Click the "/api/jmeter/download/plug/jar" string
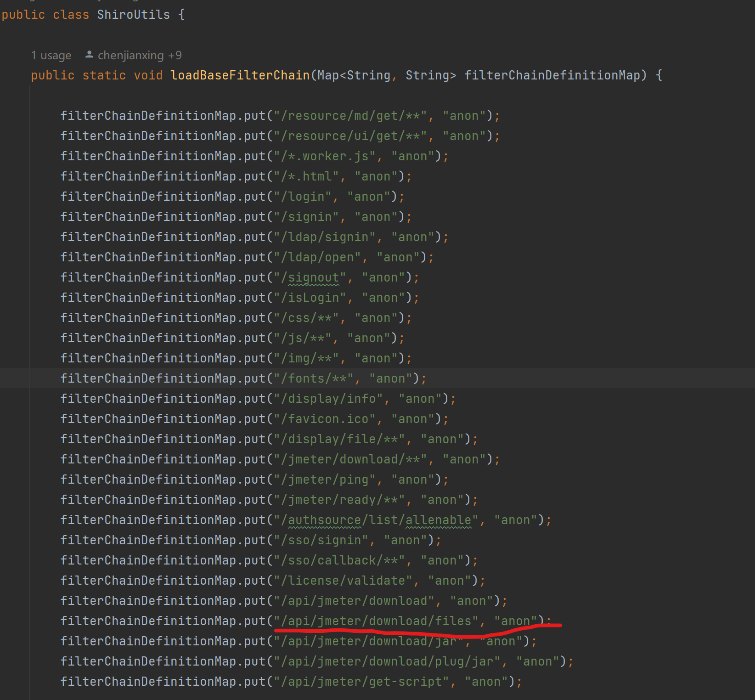The height and width of the screenshot is (700, 755). (387, 661)
